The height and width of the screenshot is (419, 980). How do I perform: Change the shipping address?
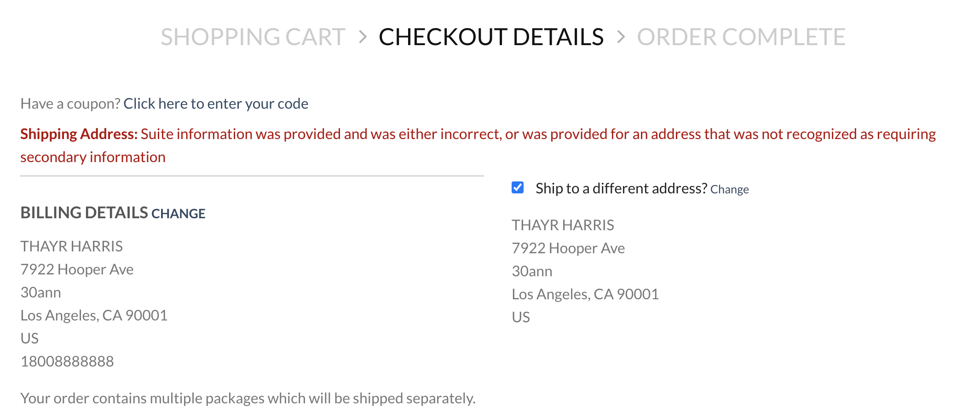point(729,189)
